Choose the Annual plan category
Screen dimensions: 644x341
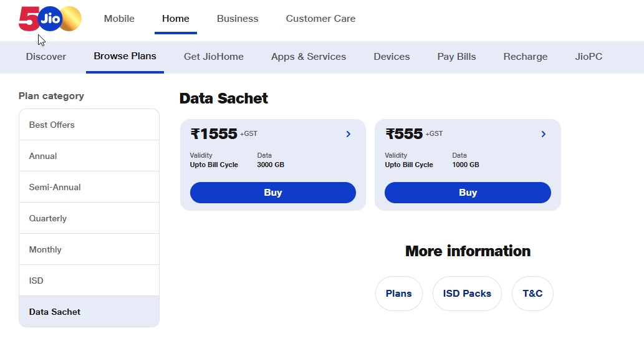coord(89,156)
